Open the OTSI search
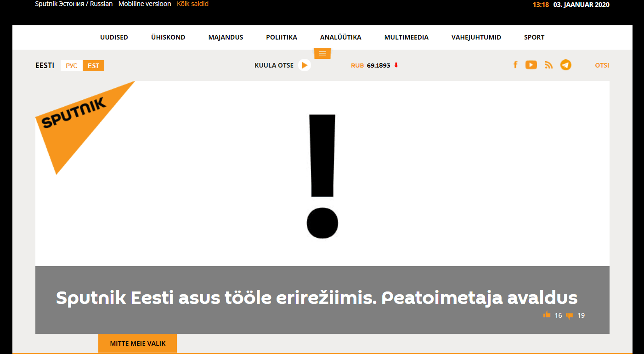 point(602,65)
